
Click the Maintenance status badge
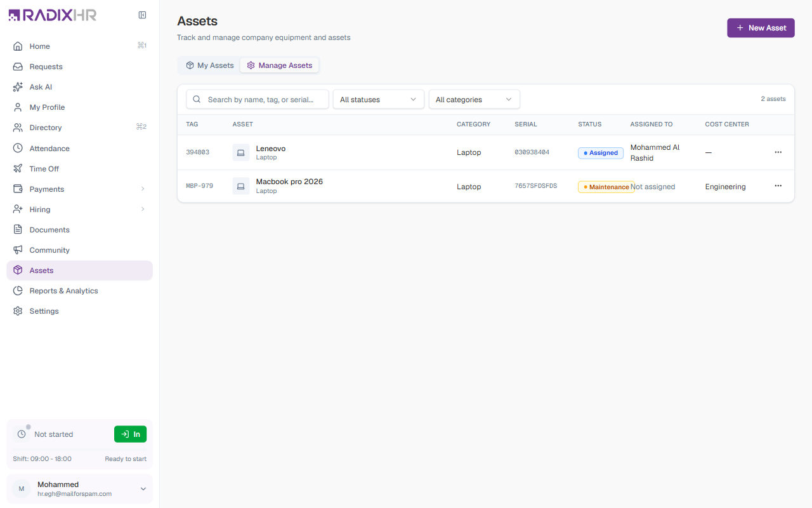[x=606, y=187]
